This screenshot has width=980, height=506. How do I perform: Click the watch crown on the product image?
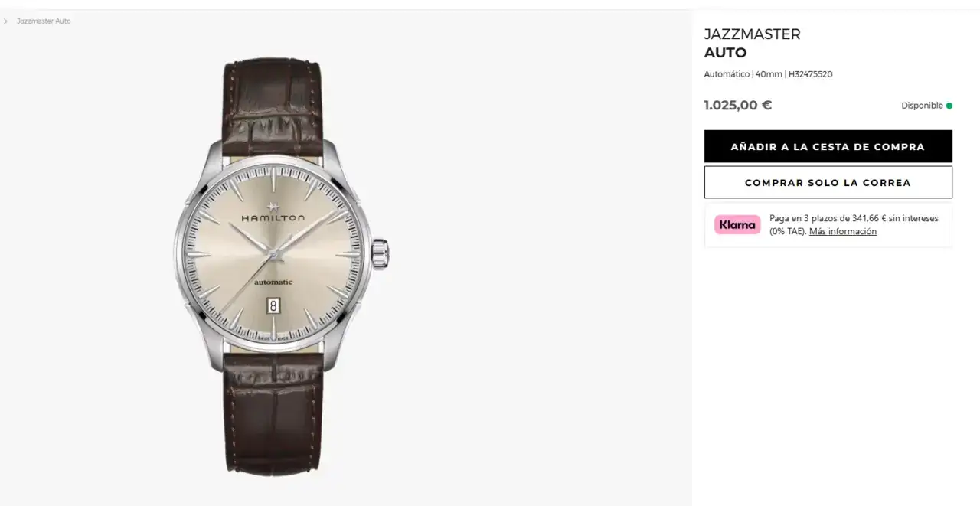[381, 253]
